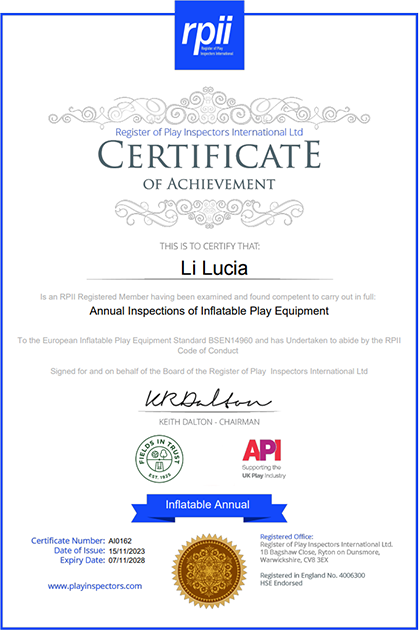This screenshot has height=631, width=419.
Task: Click certificate number AI0162
Action: click(x=120, y=541)
